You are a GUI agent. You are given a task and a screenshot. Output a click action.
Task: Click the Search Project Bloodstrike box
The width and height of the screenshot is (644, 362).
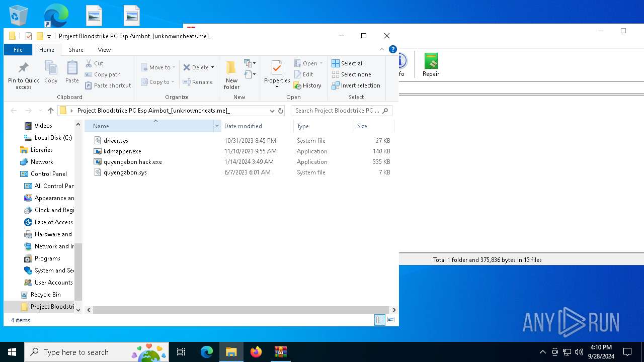coord(341,111)
